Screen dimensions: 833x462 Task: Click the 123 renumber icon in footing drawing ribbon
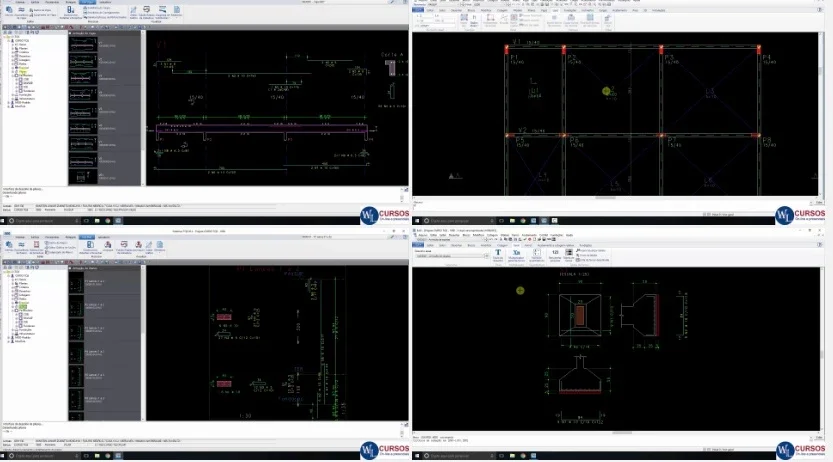tap(555, 252)
